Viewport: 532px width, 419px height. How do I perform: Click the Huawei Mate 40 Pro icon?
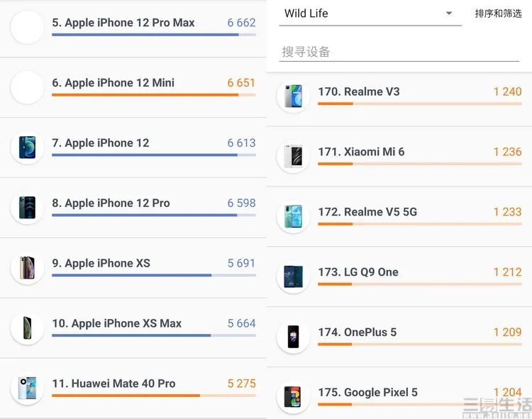tap(28, 388)
